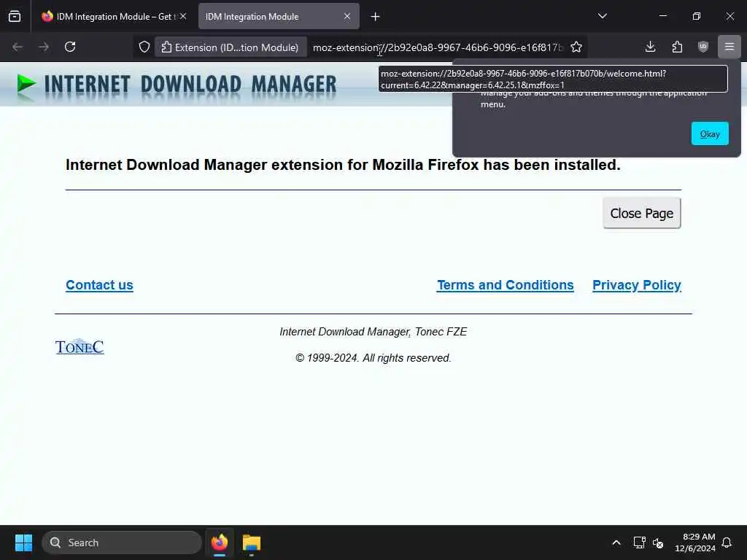The height and width of the screenshot is (560, 747).
Task: Minimize the Firefox window
Action: tap(663, 16)
